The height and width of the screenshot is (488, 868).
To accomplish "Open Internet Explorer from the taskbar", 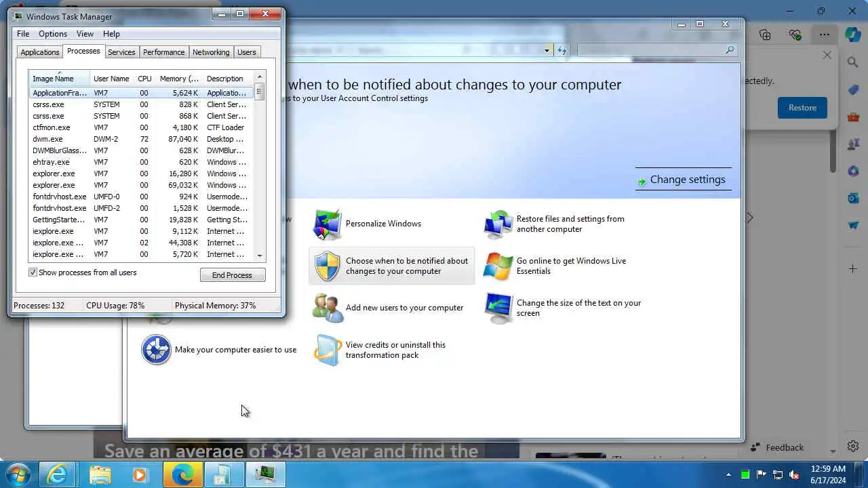I will 57,474.
